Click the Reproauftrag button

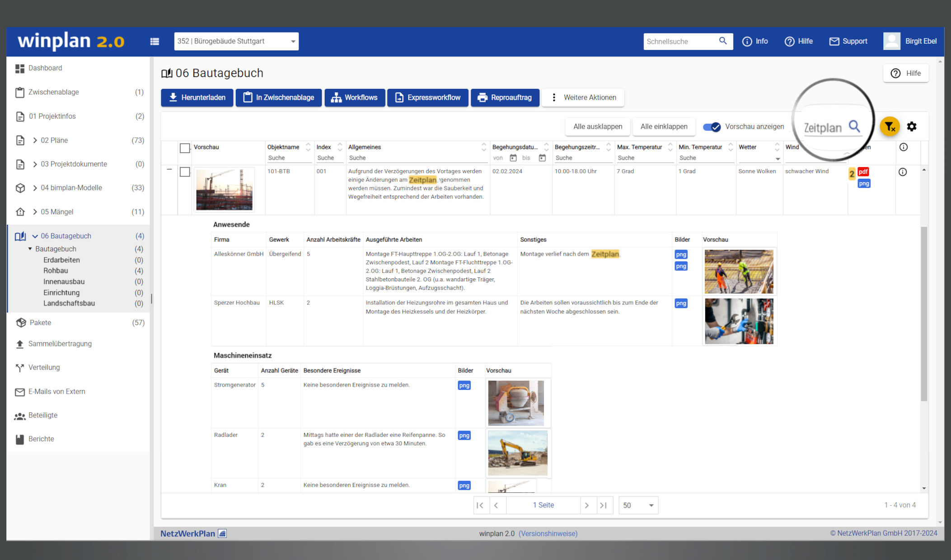(505, 98)
